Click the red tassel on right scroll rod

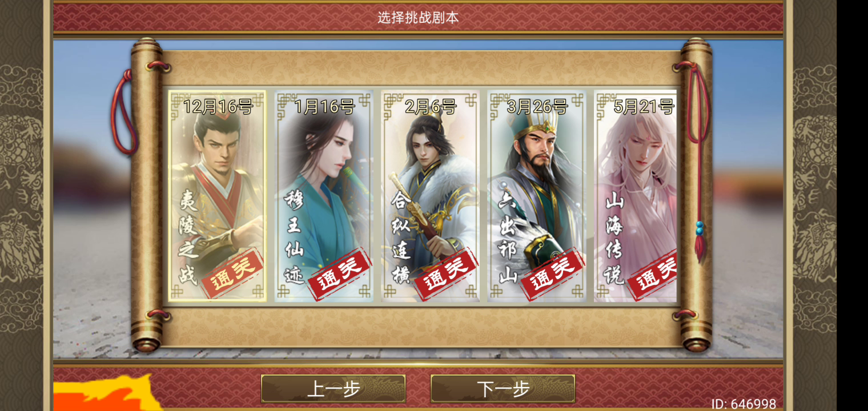(x=698, y=160)
